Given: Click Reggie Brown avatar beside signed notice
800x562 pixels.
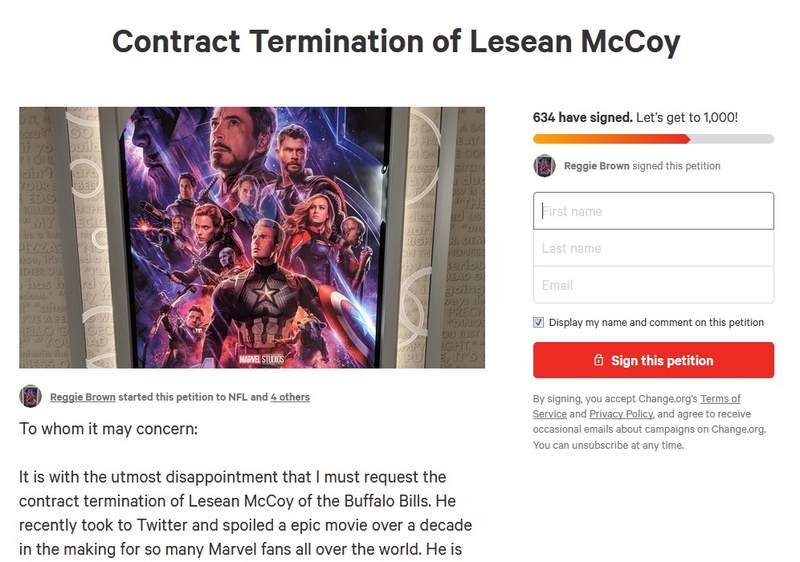Looking at the screenshot, I should point(544,166).
